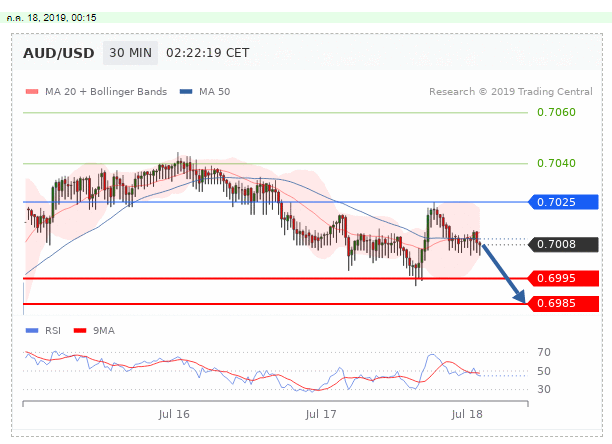This screenshot has width=612, height=444.
Task: Click the RSI 30 level label
Action: tap(544, 389)
